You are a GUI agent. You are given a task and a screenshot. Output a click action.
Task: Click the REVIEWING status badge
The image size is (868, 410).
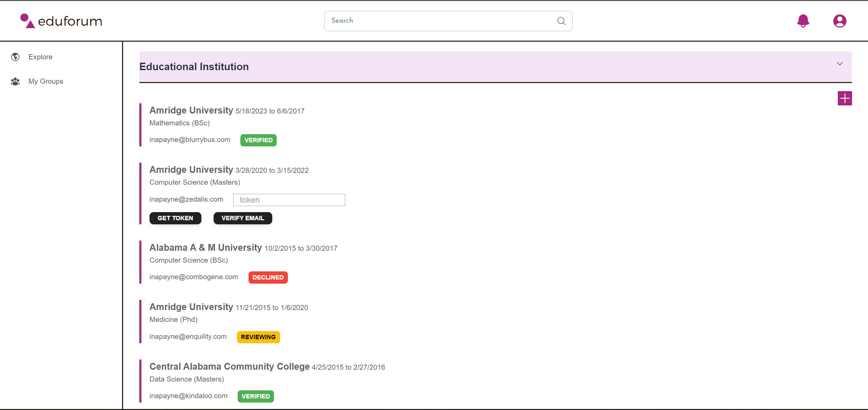point(258,337)
